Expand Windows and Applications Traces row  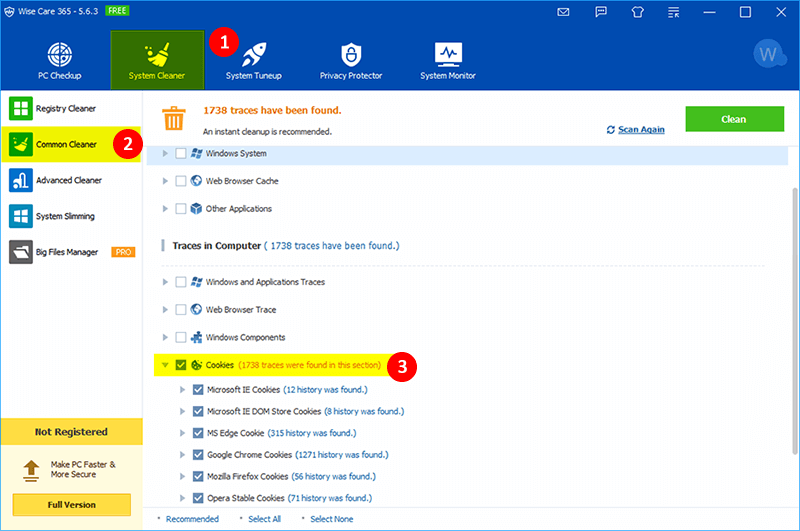coord(165,282)
